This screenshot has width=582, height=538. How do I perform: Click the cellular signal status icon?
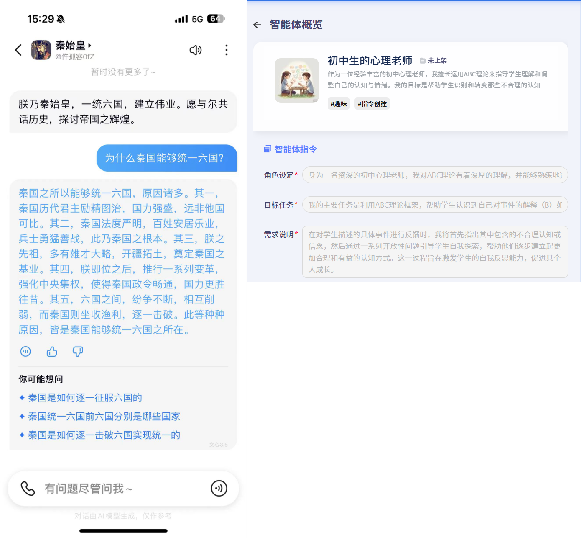click(x=182, y=19)
